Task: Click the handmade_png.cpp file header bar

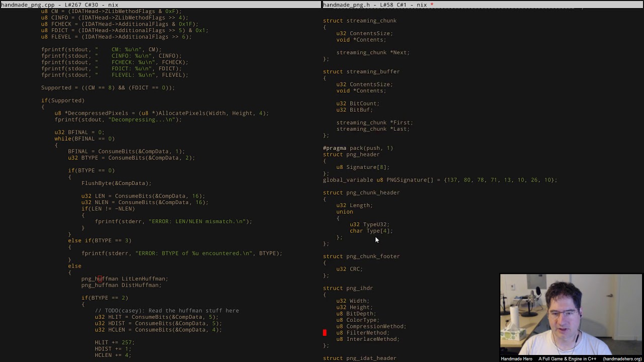Action: click(160, 5)
